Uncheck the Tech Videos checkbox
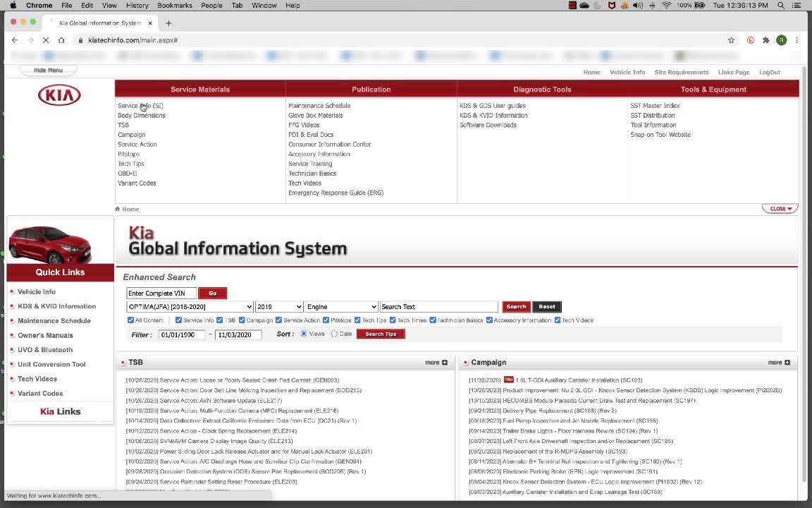812x508 pixels. pyautogui.click(x=558, y=320)
